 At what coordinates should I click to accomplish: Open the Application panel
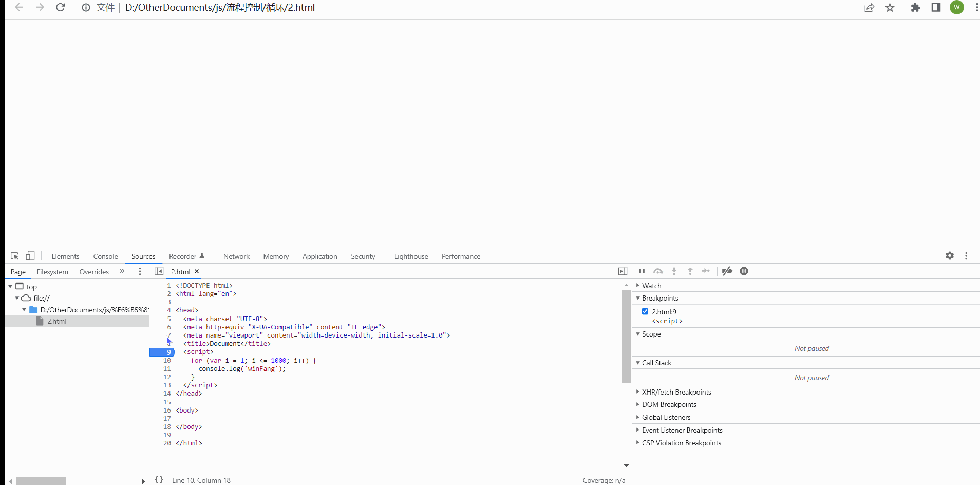coord(319,256)
